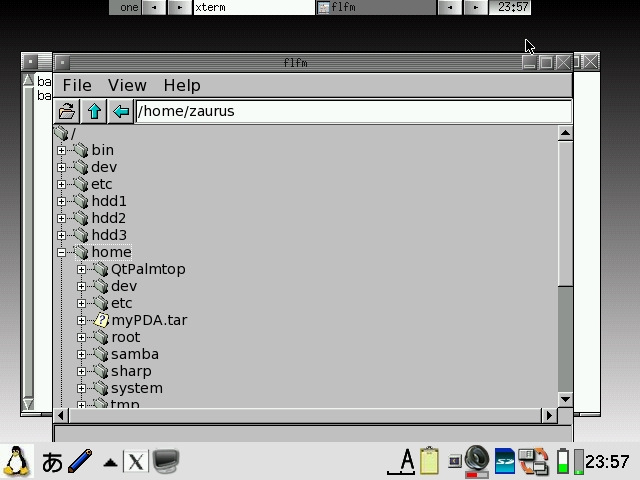This screenshot has height=480, width=640.
Task: Select the system folder in tree
Action: (136, 388)
